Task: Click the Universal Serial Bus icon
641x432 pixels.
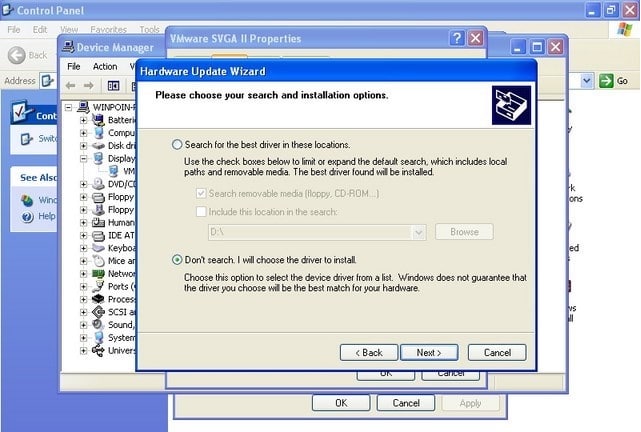Action: [98, 350]
